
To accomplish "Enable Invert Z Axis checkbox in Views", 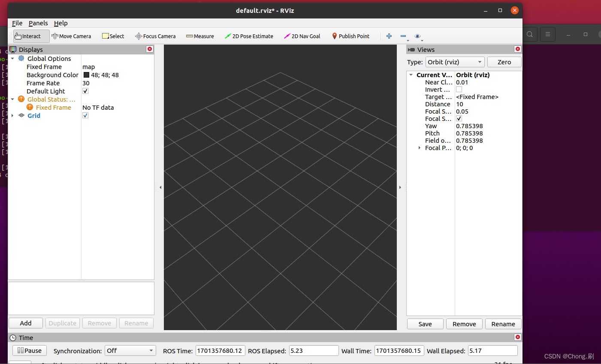I will tap(459, 89).
